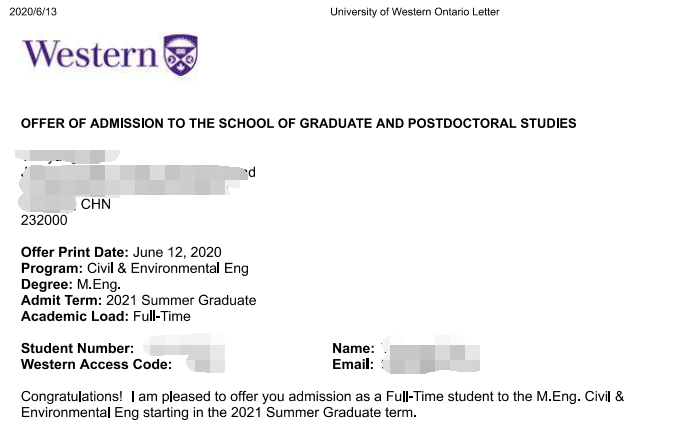Viewport: 677px width, 423px height.
Task: Click the University of Western Ontario Letter title
Action: [x=414, y=12]
